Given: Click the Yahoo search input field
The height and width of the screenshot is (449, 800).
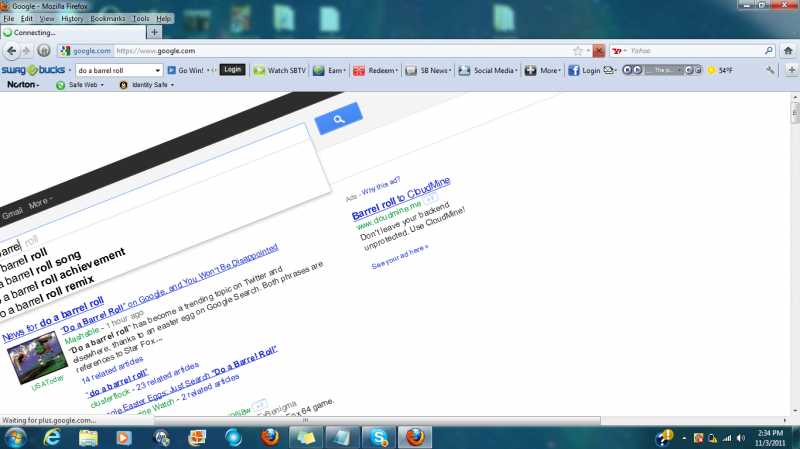Looking at the screenshot, I should tap(696, 51).
